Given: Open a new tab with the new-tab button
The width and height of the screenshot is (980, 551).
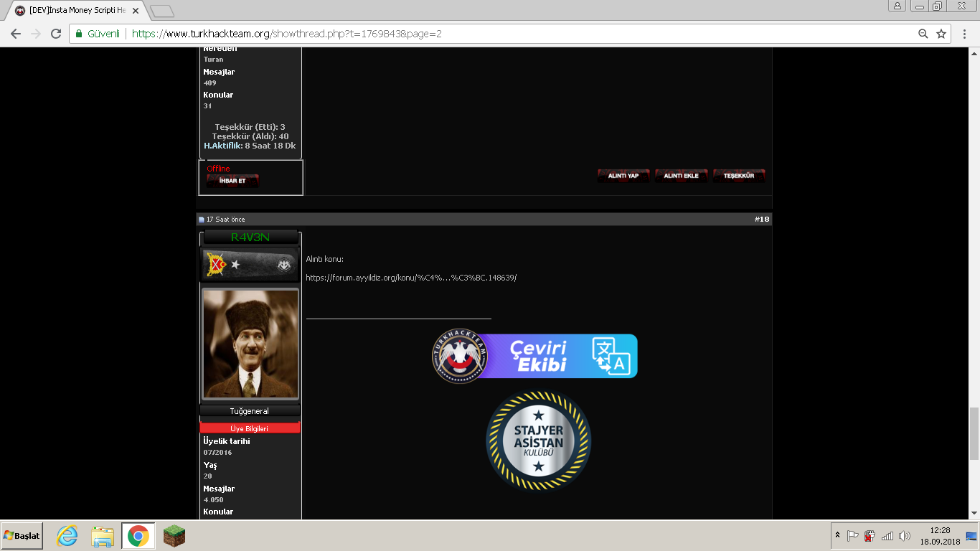Looking at the screenshot, I should pyautogui.click(x=162, y=11).
